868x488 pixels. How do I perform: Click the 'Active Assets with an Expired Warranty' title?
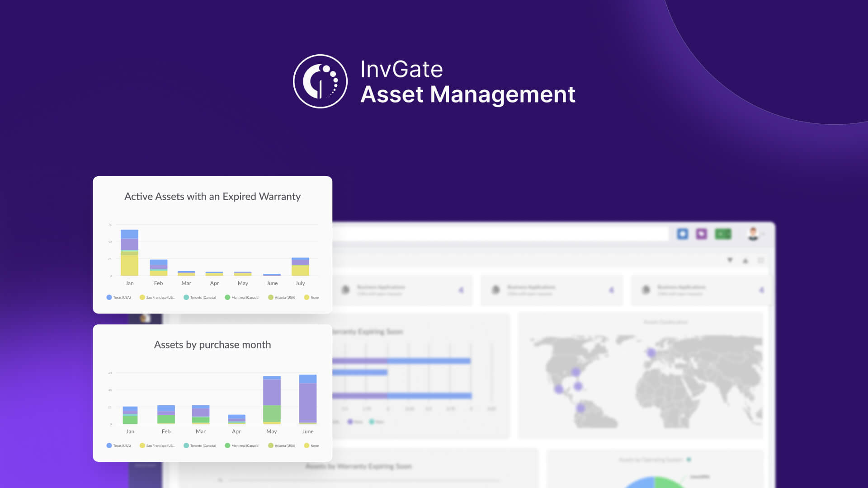coord(212,197)
